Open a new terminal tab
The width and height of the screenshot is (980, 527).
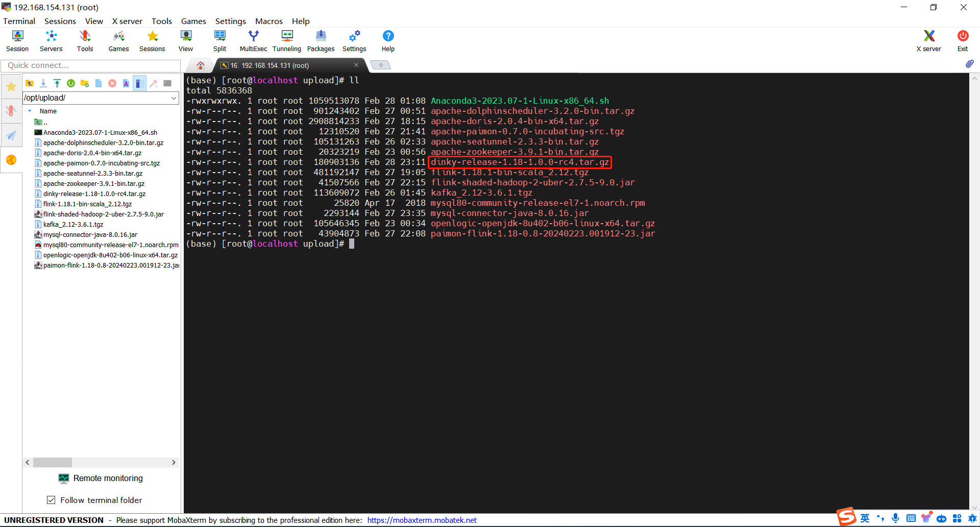click(381, 65)
